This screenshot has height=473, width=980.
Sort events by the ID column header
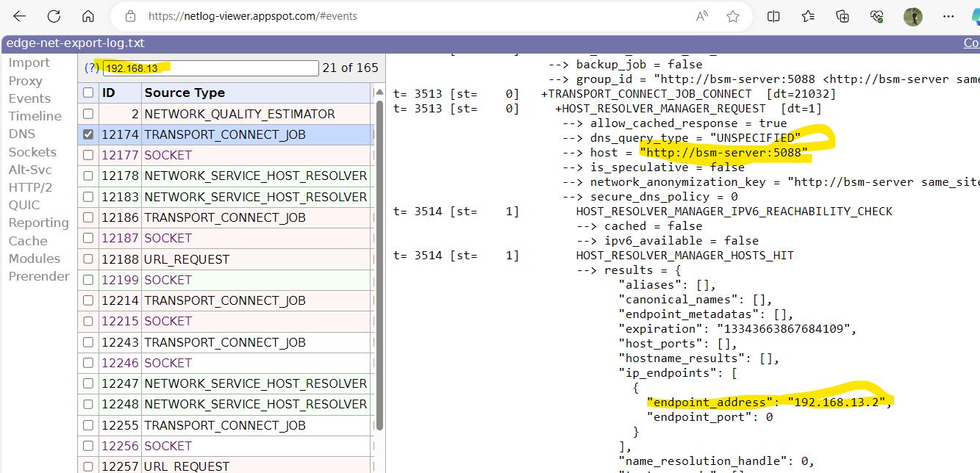point(120,93)
